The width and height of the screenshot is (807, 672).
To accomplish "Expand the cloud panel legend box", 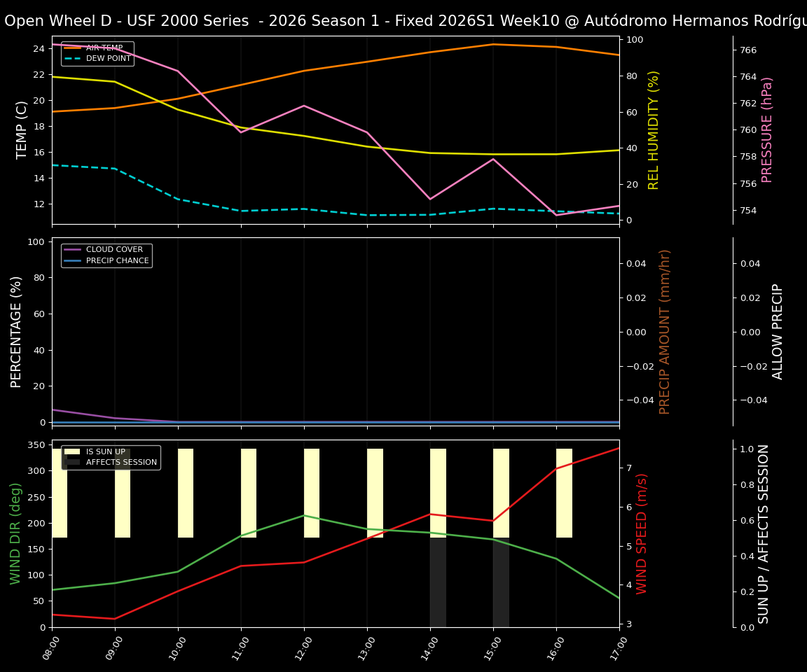I will [106, 254].
